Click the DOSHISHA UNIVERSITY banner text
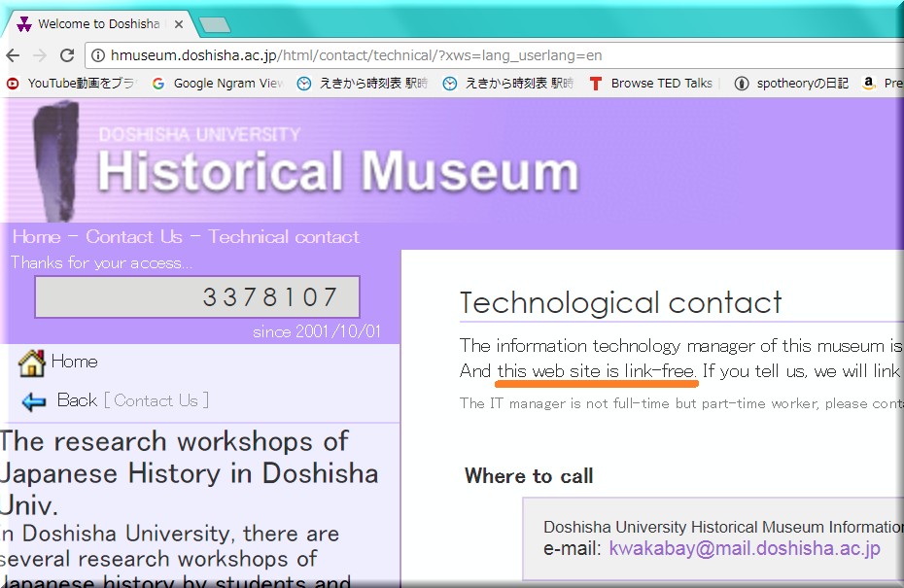904x588 pixels. pyautogui.click(x=199, y=135)
